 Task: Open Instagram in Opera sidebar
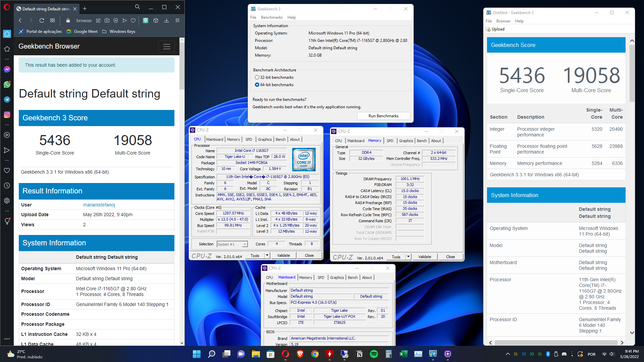pyautogui.click(x=7, y=115)
